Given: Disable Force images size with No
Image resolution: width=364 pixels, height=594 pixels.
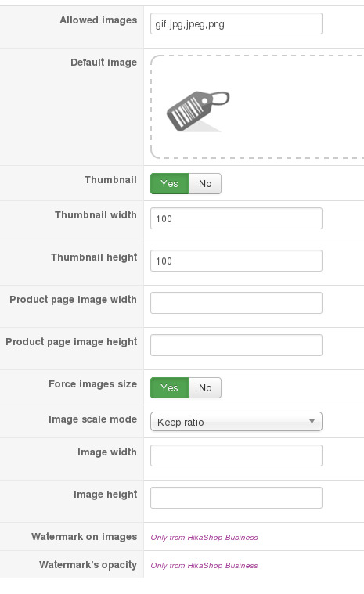Looking at the screenshot, I should pyautogui.click(x=205, y=388).
